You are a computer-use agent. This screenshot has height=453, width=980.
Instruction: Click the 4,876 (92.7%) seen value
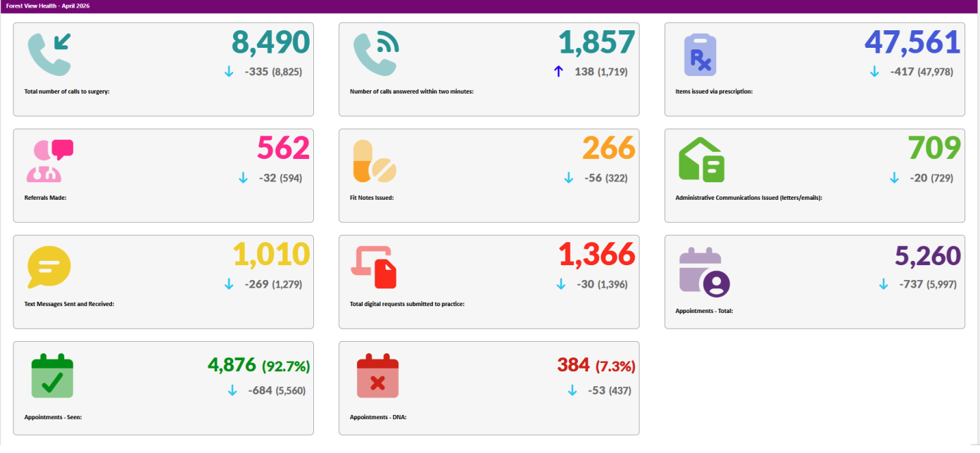[258, 365]
